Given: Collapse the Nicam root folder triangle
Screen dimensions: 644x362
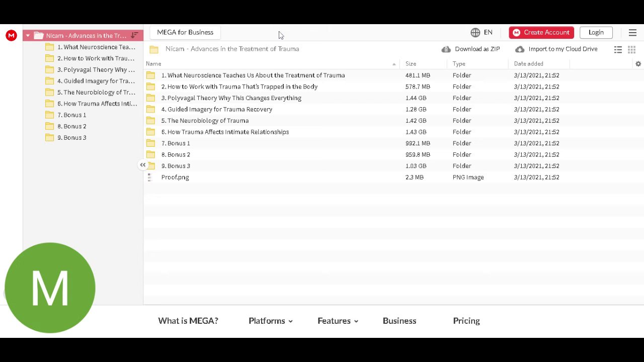Looking at the screenshot, I should tap(28, 36).
